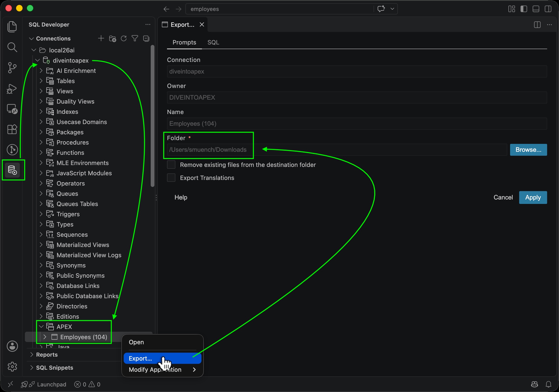
Task: Click the notifications bell in status bar
Action: click(549, 384)
